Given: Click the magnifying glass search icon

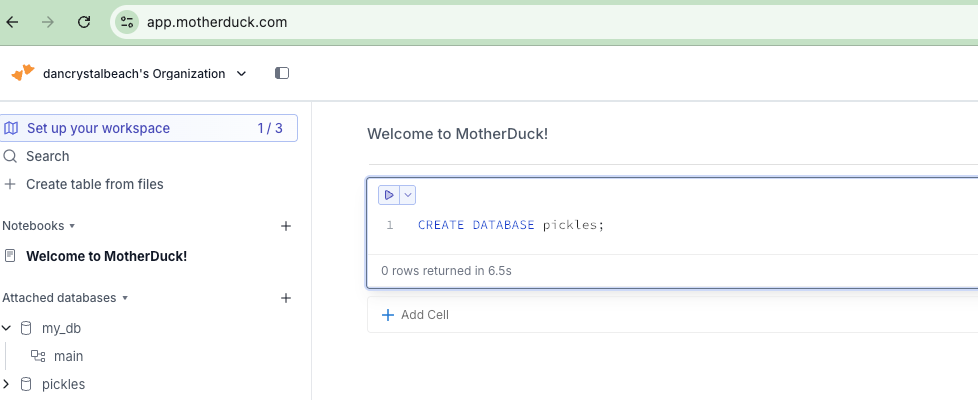Looking at the screenshot, I should pos(10,156).
